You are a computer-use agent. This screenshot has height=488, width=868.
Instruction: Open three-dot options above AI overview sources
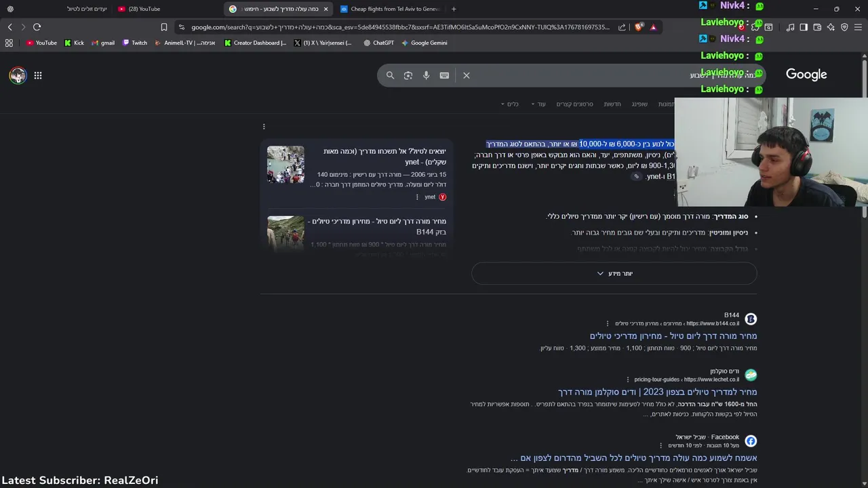click(x=264, y=126)
